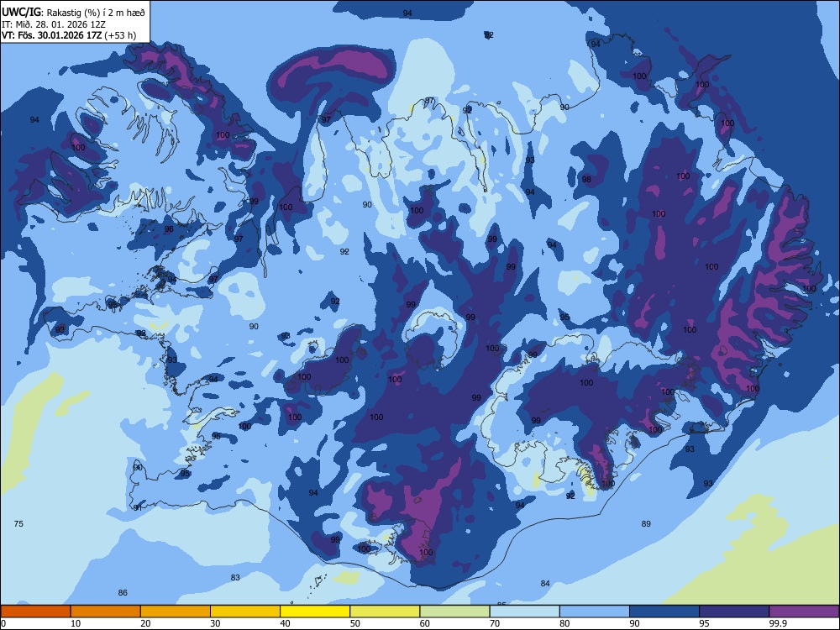Image resolution: width=840 pixels, height=630 pixels.
Task: Pick the 50–60 yellow-green legend swatch
Action: click(x=385, y=612)
